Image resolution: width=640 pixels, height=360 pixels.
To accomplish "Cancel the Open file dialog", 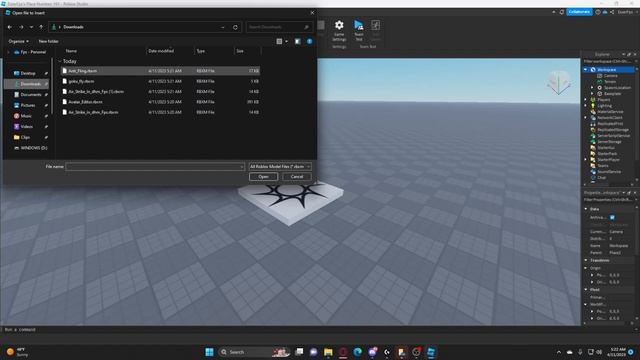I will coord(297,177).
